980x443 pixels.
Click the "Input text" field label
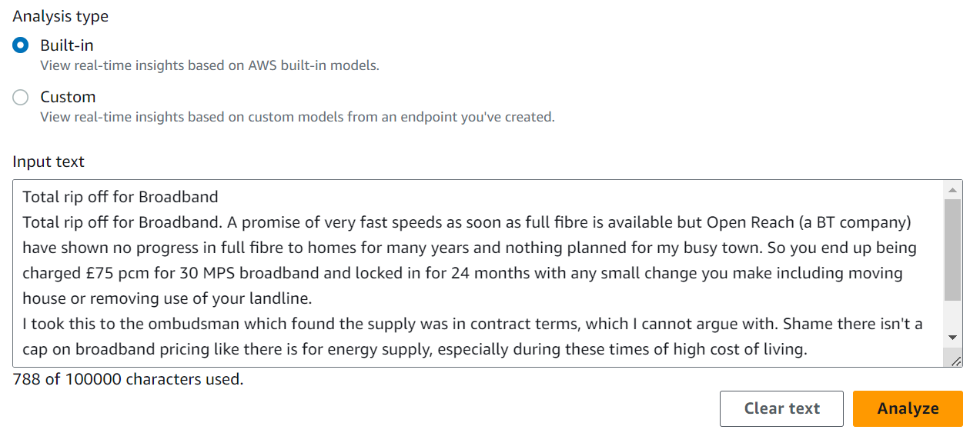point(48,162)
